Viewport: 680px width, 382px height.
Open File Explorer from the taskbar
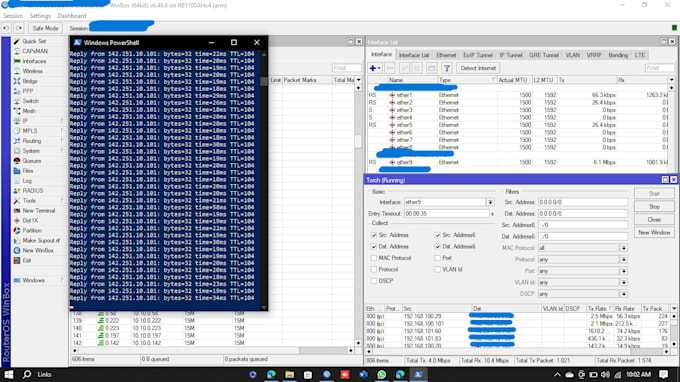point(289,375)
